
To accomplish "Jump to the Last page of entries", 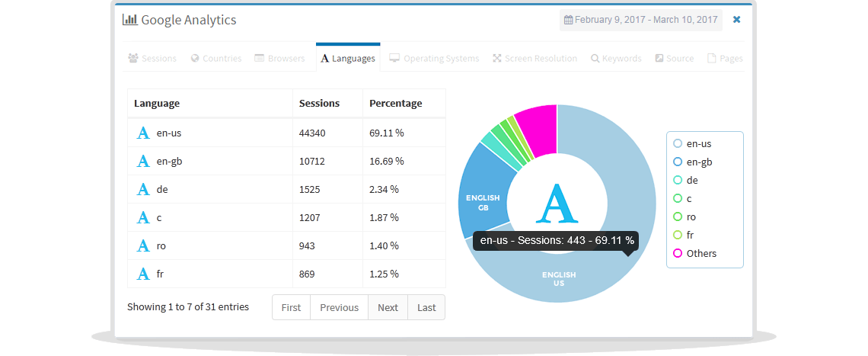I will tap(426, 307).
